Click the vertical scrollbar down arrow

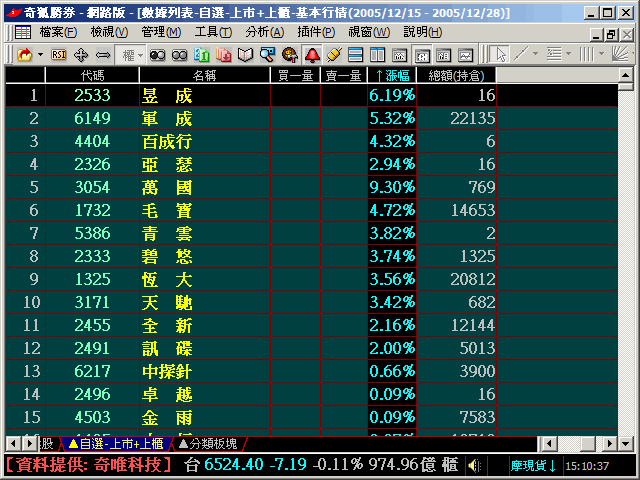625,443
